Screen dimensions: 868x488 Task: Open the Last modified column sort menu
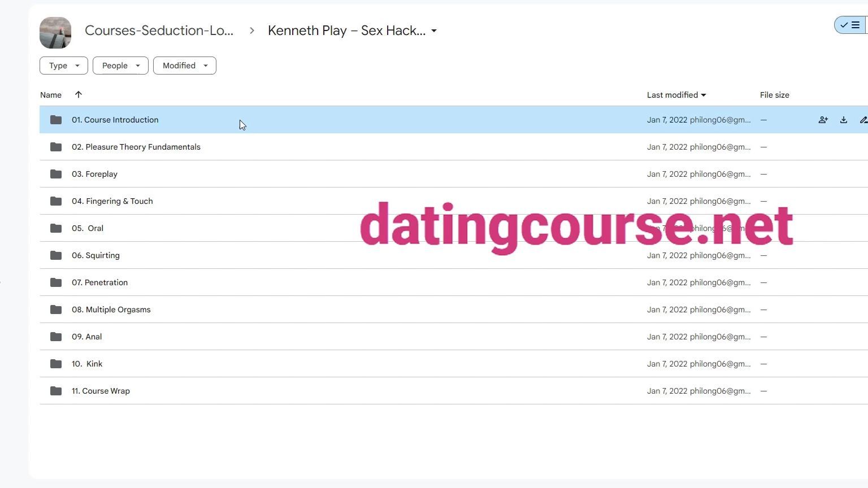tap(676, 95)
